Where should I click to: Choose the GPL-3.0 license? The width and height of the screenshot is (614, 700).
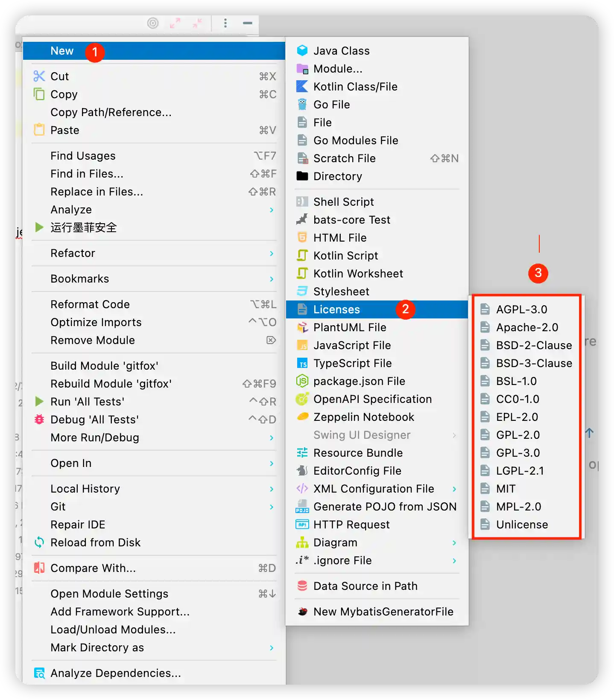pos(526,453)
